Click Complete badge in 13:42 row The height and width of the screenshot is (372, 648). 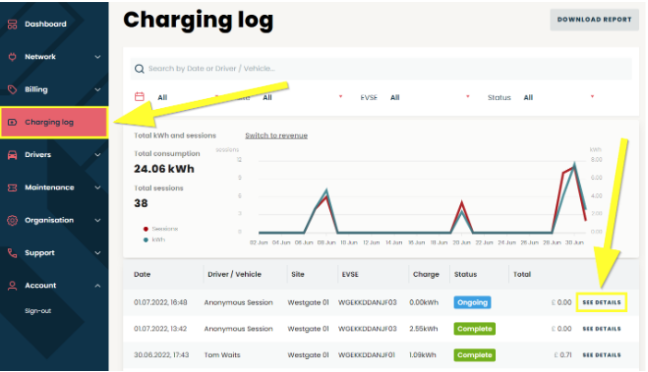[474, 329]
